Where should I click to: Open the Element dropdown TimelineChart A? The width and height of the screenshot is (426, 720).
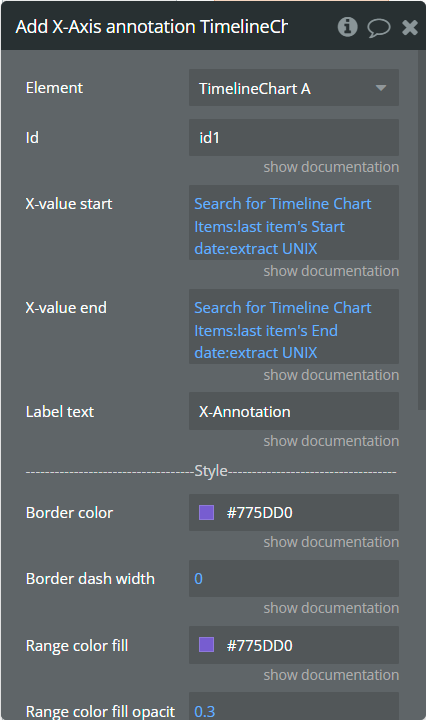point(294,88)
